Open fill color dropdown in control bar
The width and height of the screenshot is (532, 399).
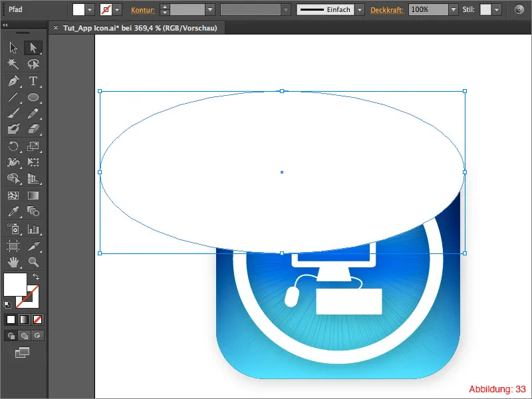point(90,10)
